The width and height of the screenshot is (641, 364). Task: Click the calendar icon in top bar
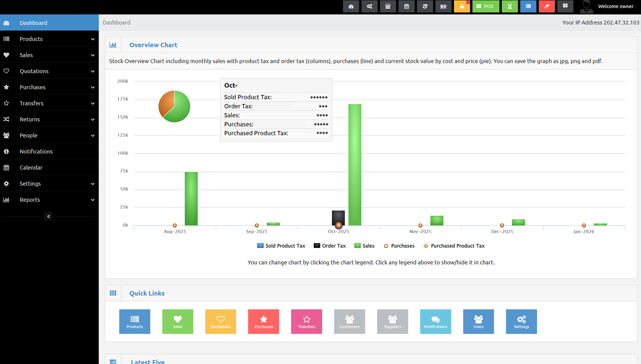pos(406,6)
